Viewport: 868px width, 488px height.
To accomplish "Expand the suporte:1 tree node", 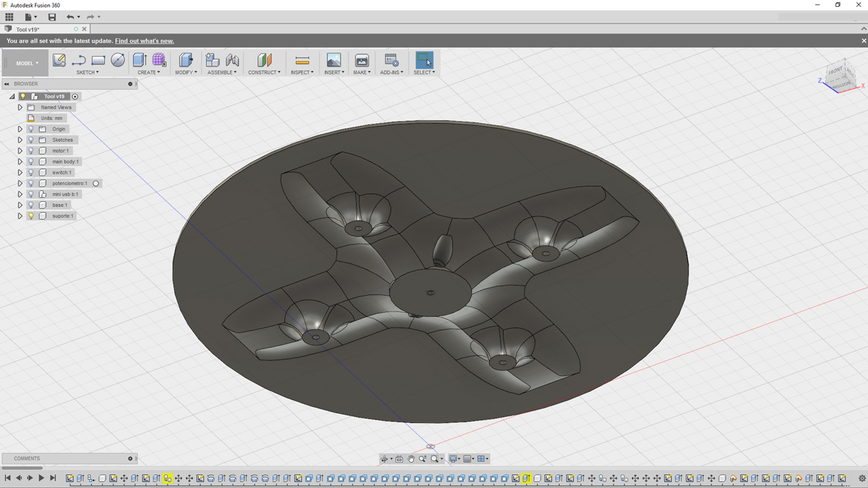I will coord(20,216).
